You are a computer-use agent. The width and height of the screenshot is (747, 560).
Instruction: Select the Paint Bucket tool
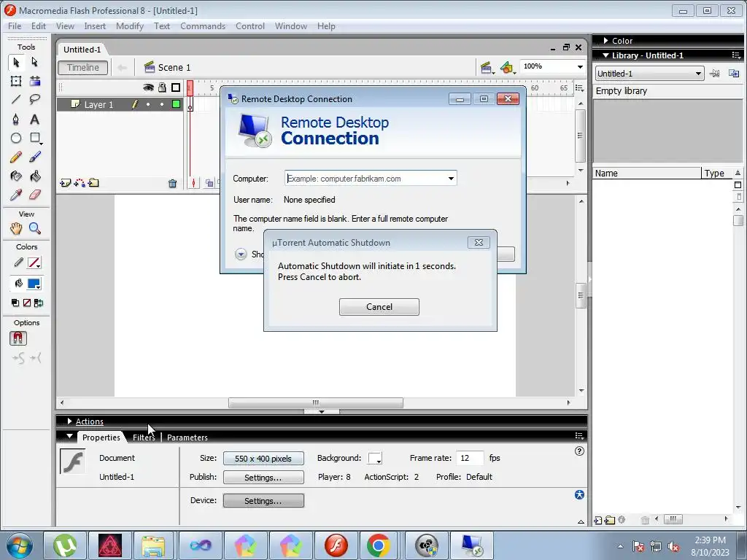point(34,176)
